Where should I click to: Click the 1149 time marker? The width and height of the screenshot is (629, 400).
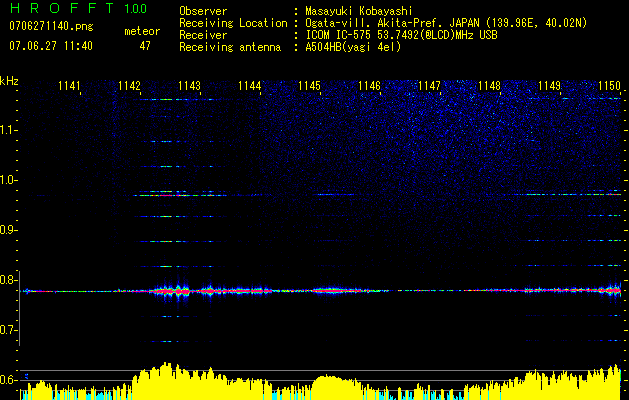click(549, 86)
